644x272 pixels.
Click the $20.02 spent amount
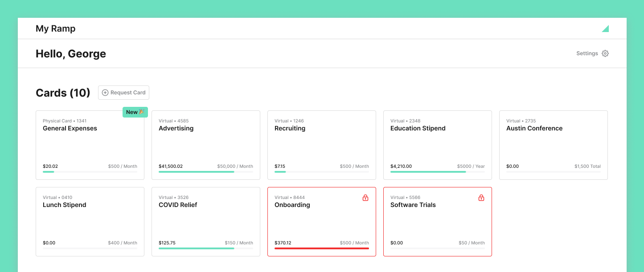[x=50, y=166]
